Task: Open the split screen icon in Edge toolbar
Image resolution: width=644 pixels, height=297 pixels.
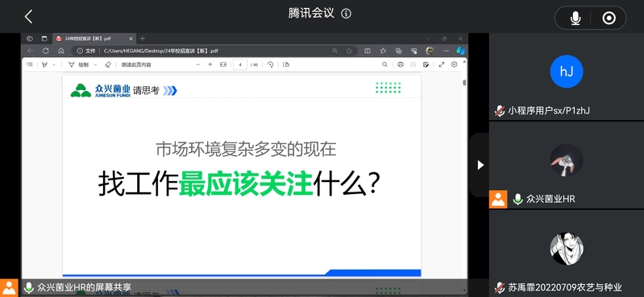Action: coord(368,51)
